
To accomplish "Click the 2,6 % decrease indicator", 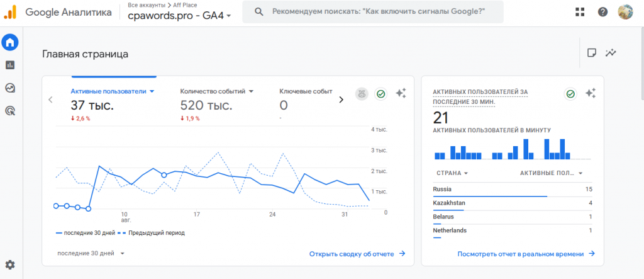I will click(80, 118).
